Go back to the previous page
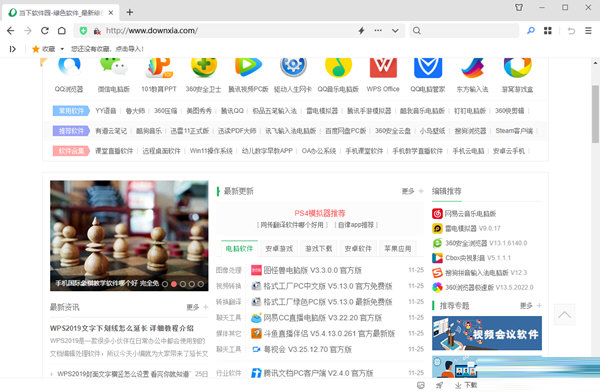Image resolution: width=600 pixels, height=392 pixels. [x=11, y=31]
